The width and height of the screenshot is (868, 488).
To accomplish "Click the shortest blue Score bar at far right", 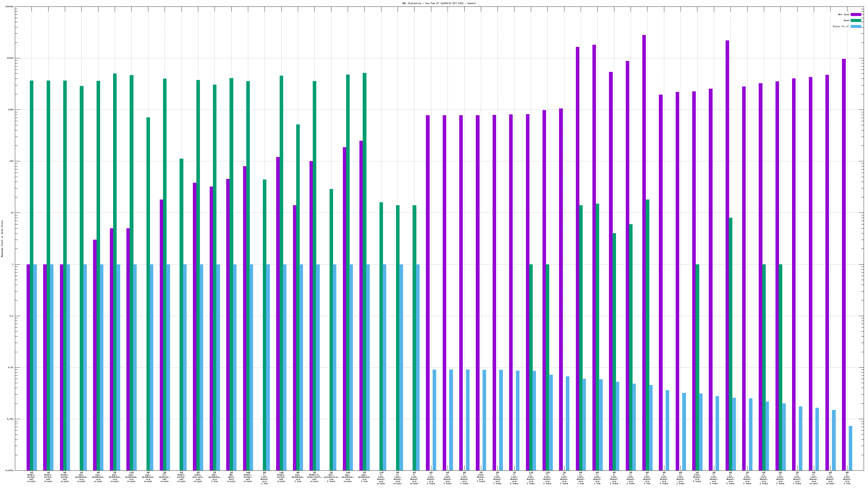I will click(x=850, y=448).
